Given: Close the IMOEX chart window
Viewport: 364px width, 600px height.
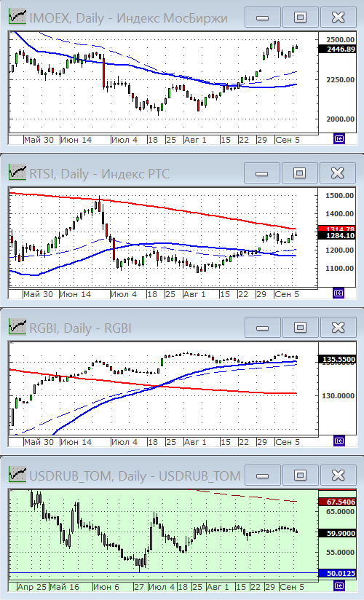Looking at the screenshot, I should pos(339,17).
